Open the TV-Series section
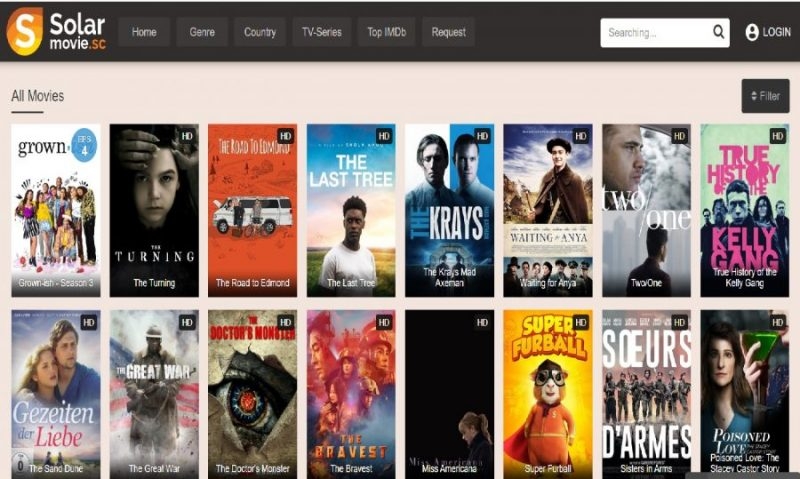800x479 pixels. [322, 32]
